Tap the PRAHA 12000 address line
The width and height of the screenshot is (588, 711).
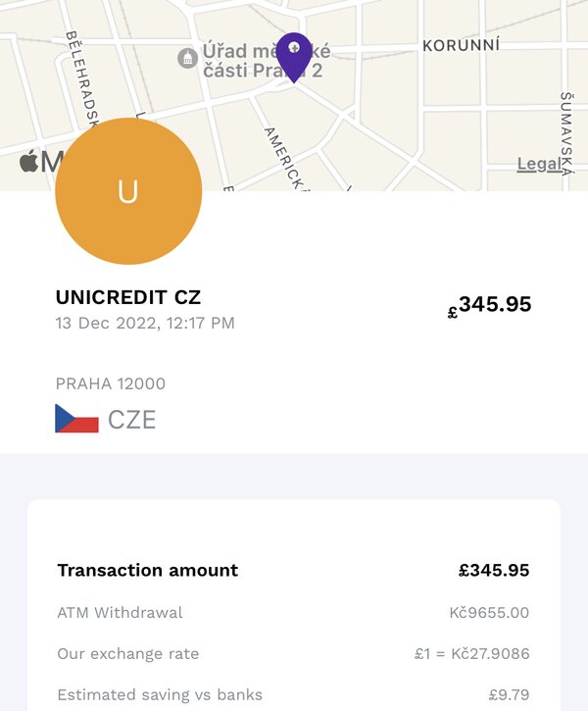[x=111, y=383]
